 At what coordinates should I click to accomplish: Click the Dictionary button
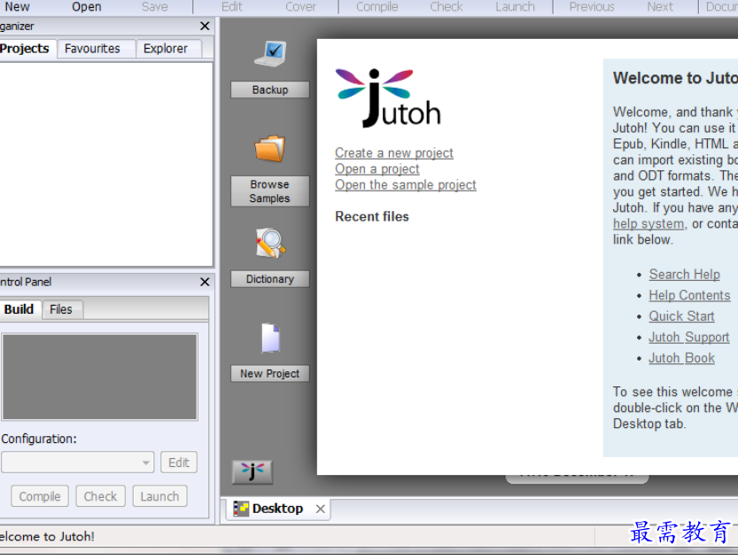pyautogui.click(x=270, y=278)
